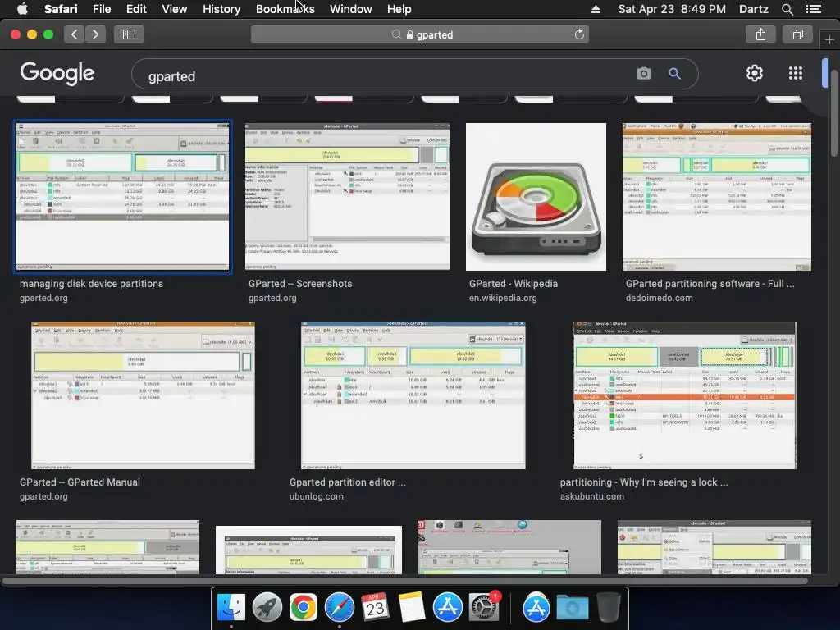840x630 pixels.
Task: Open Google Chrome from the Dock
Action: click(304, 608)
